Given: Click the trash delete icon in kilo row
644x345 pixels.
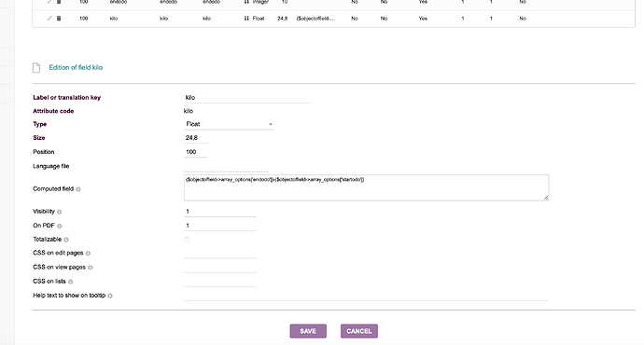Looking at the screenshot, I should (x=59, y=19).
